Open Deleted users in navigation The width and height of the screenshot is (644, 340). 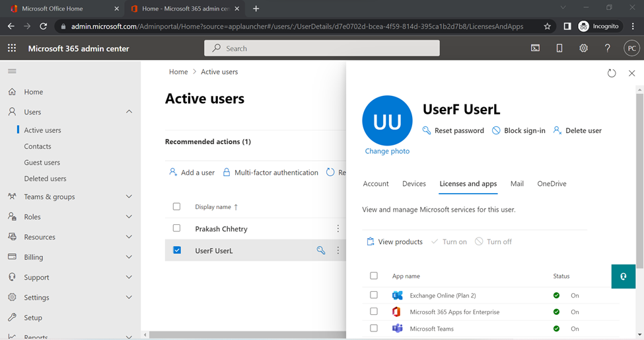pos(45,179)
